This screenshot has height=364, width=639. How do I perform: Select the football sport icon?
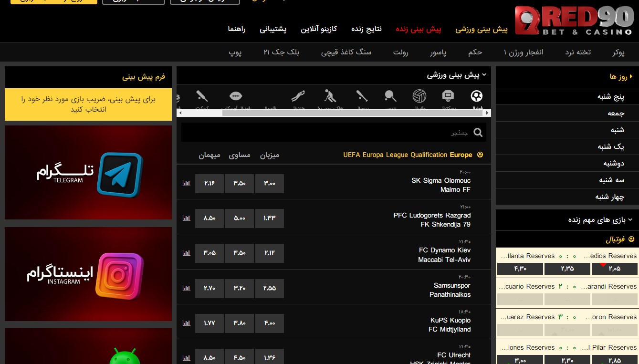click(x=476, y=96)
